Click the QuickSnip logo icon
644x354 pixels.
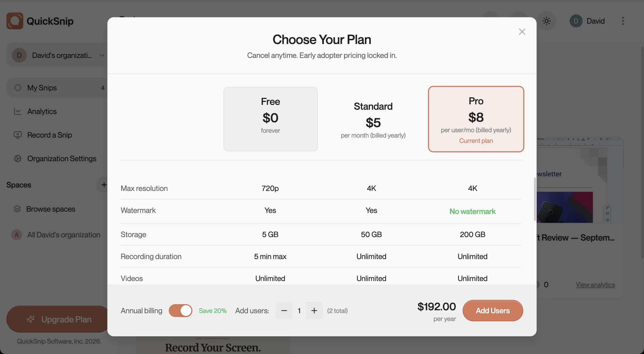tap(15, 21)
